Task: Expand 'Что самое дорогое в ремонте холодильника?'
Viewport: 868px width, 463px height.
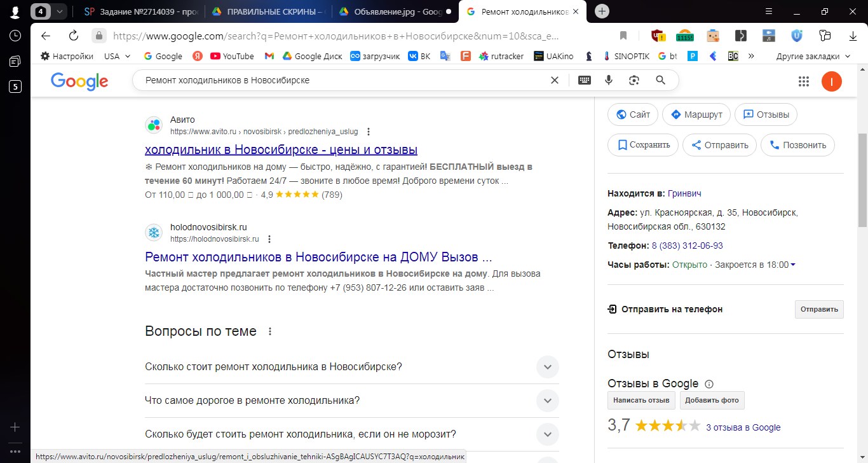Action: point(352,401)
